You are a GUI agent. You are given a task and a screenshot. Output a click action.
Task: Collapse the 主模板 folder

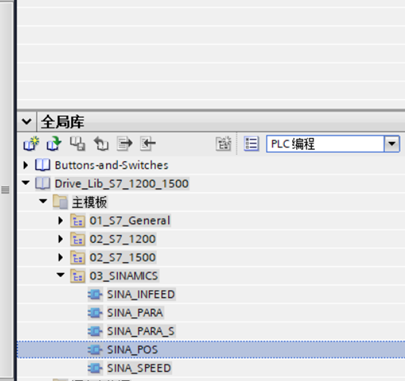[x=43, y=201]
